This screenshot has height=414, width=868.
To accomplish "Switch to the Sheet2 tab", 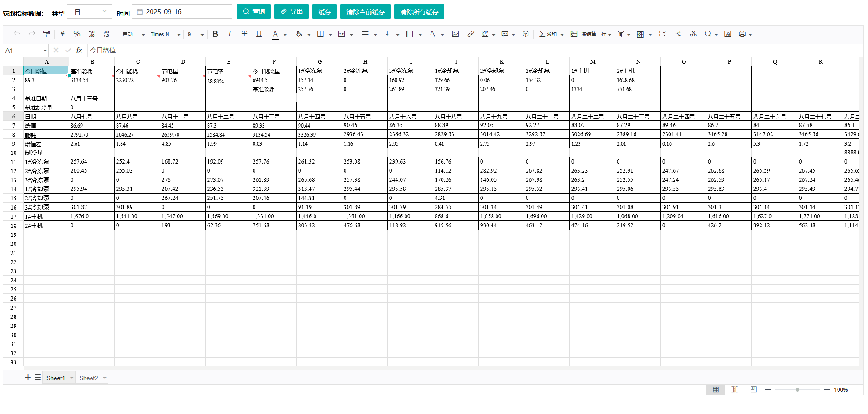I will tap(88, 378).
